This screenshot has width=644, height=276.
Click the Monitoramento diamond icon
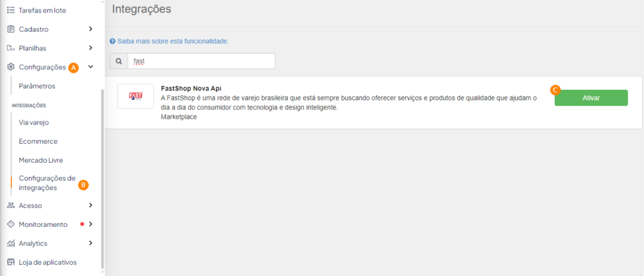pyautogui.click(x=11, y=224)
